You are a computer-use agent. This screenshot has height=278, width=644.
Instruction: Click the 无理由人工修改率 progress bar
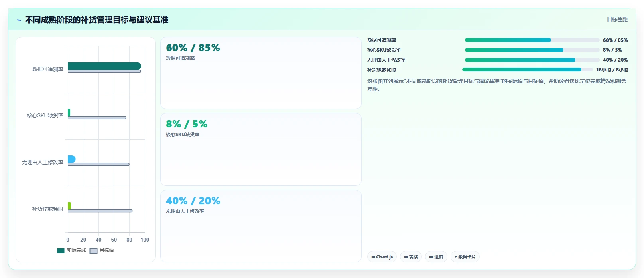(x=532, y=60)
